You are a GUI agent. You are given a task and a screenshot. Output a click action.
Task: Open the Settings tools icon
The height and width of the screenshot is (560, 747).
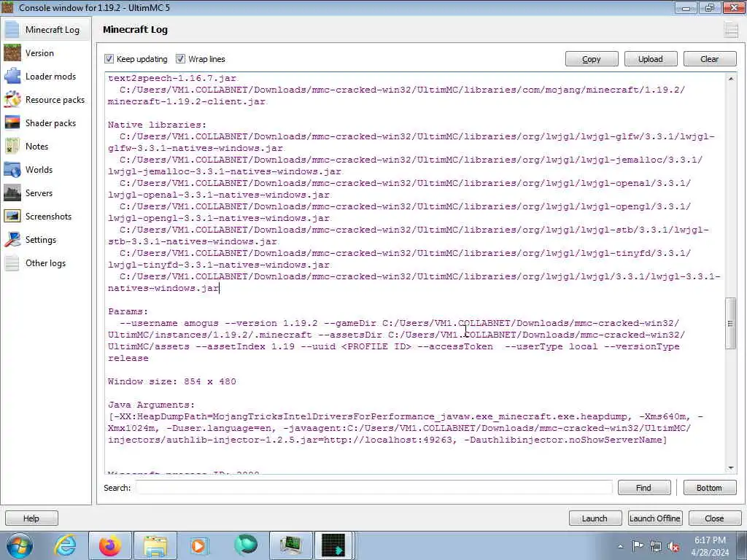tap(12, 239)
